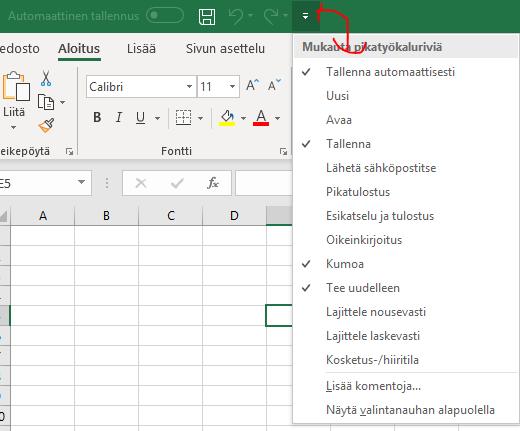Click the Copy icon in clipboard group

(x=46, y=102)
